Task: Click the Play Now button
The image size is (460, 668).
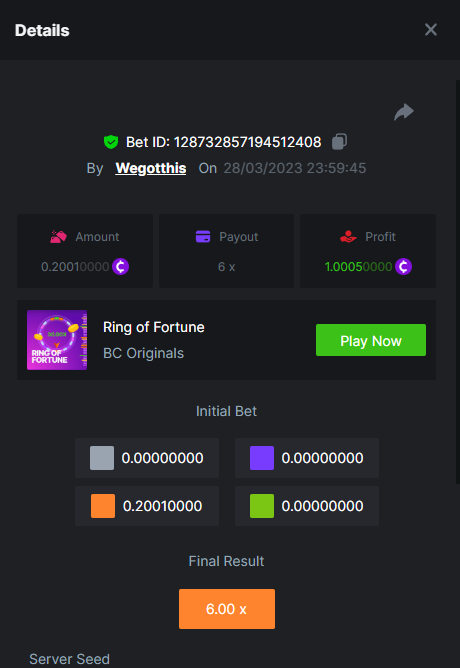Action: (x=371, y=340)
